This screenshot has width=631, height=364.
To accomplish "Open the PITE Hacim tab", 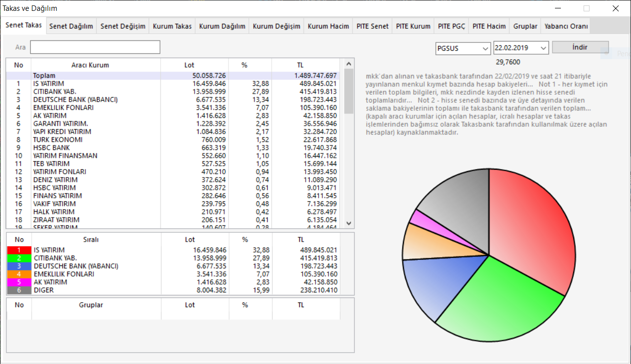I will point(489,26).
